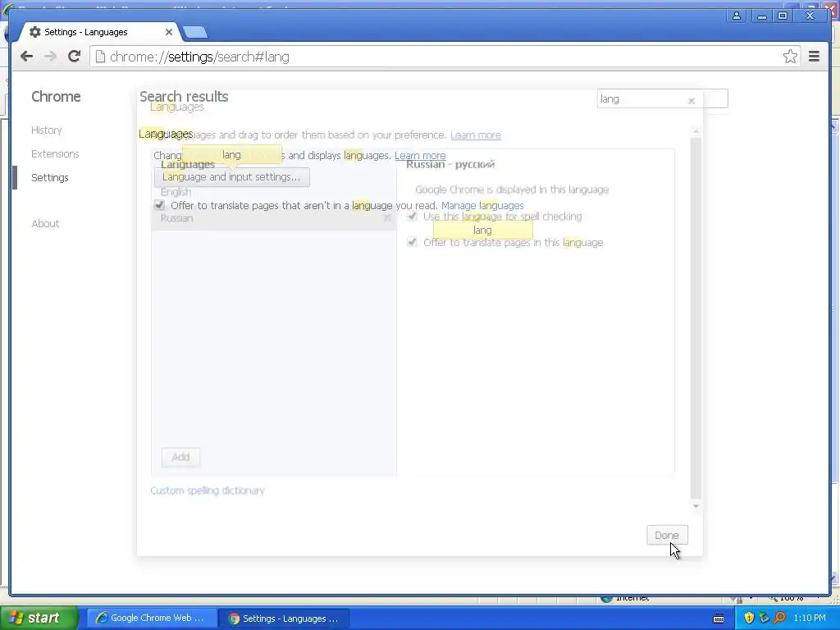Click the security shield tray icon
840x630 pixels.
click(x=749, y=618)
